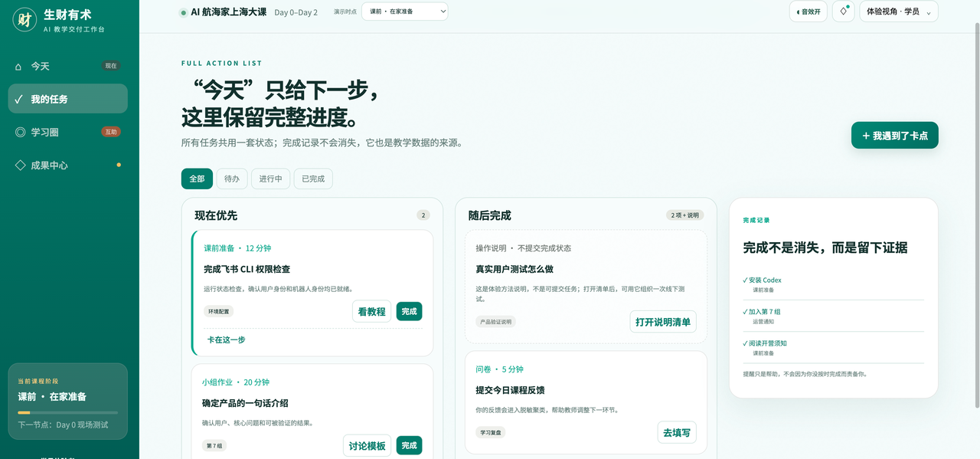
Task: Click the AI 航海家上海大课 course title
Action: pos(229,11)
